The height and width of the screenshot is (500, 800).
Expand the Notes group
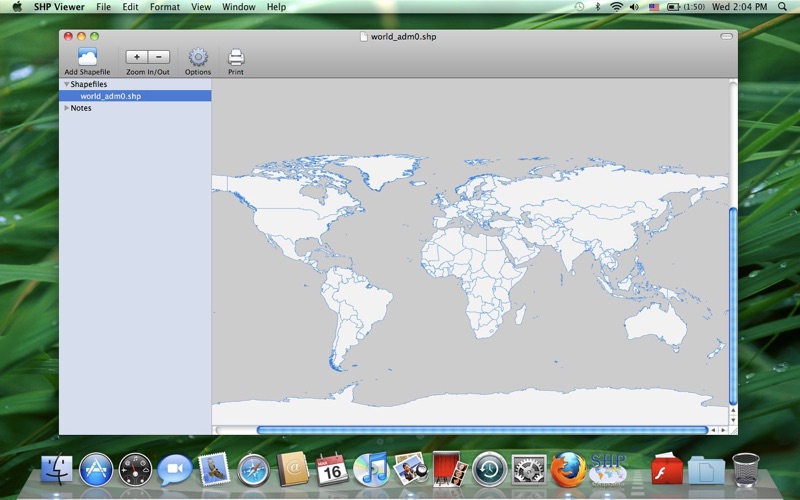click(66, 108)
